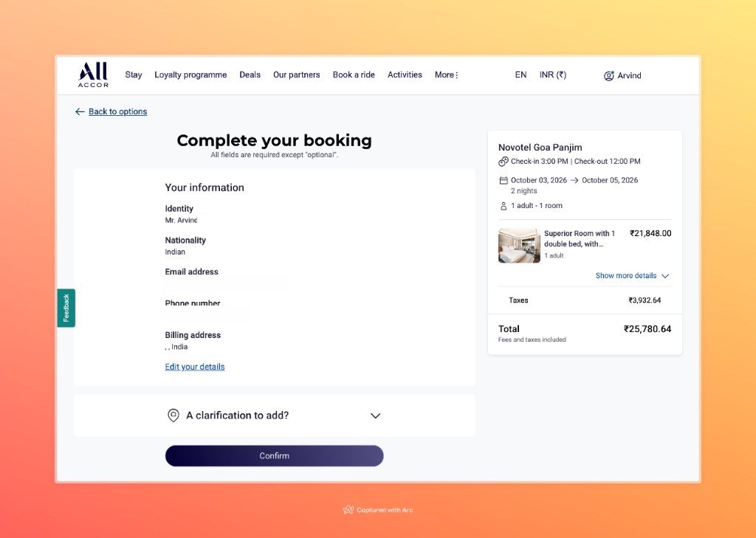Click the Captured with Arc watermark logo

click(348, 510)
